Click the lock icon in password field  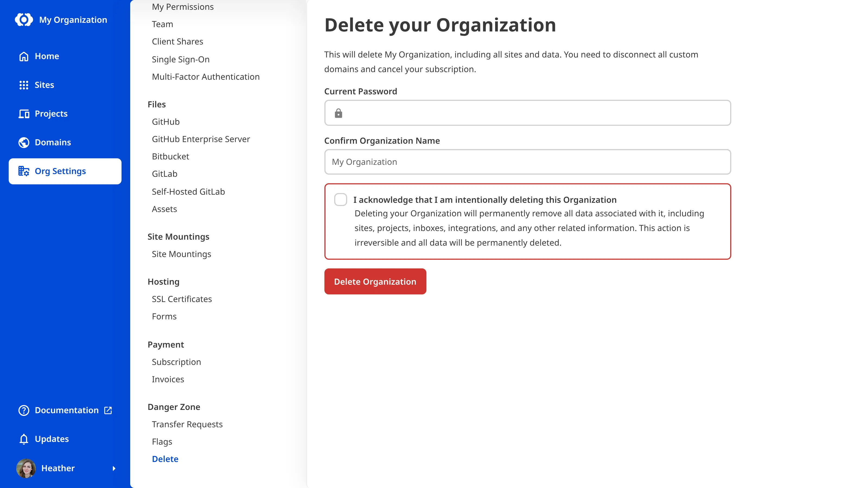pos(338,113)
